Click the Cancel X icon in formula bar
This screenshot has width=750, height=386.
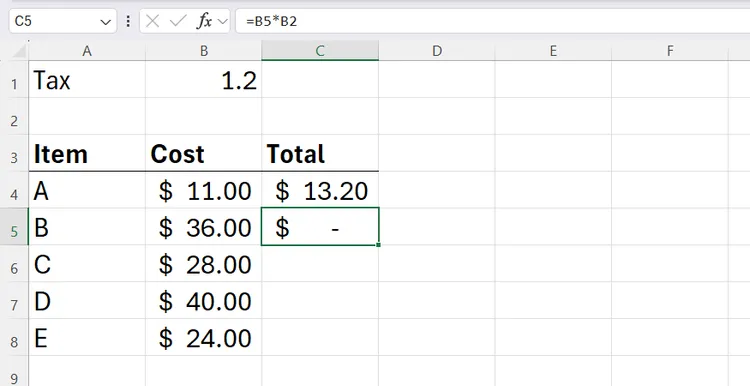[152, 21]
